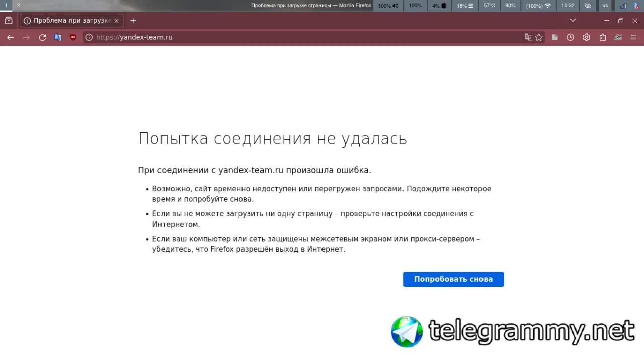This screenshot has height=362, width=644.
Task: Click the 'us' keyboard layout indicator
Action: click(605, 6)
